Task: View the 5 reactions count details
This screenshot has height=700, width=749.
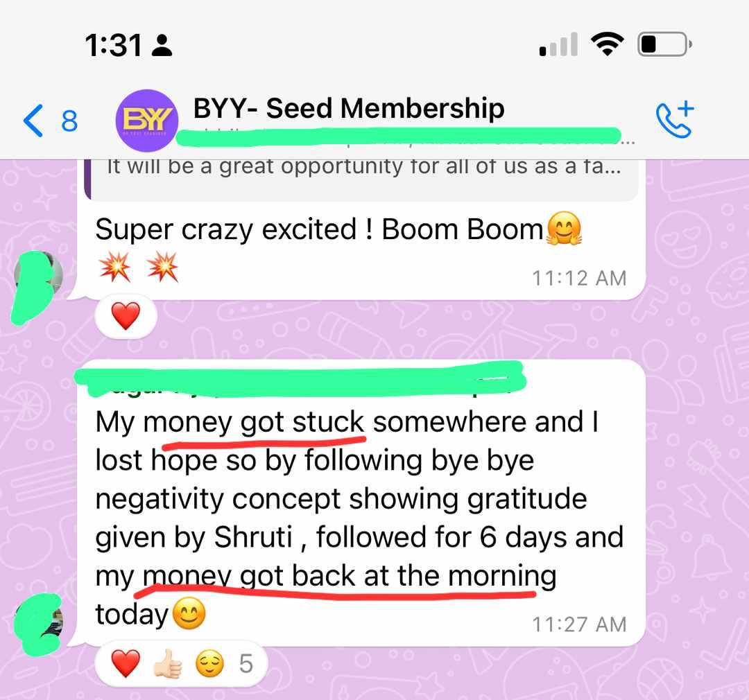Action: [x=246, y=664]
